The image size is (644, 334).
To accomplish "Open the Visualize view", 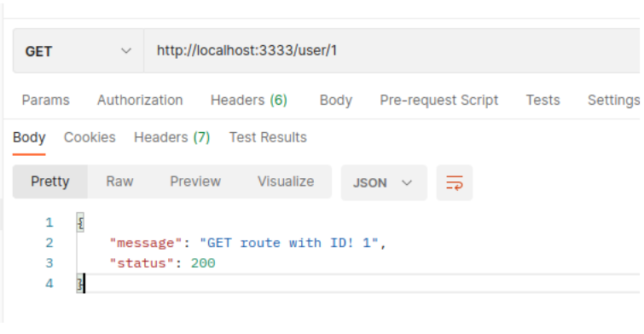I will [x=286, y=181].
